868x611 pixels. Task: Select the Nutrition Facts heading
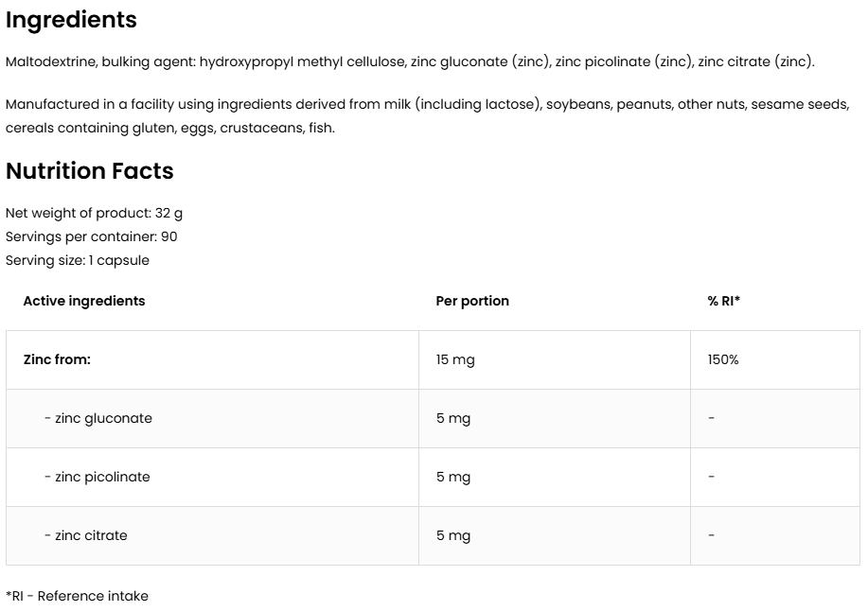click(x=90, y=171)
